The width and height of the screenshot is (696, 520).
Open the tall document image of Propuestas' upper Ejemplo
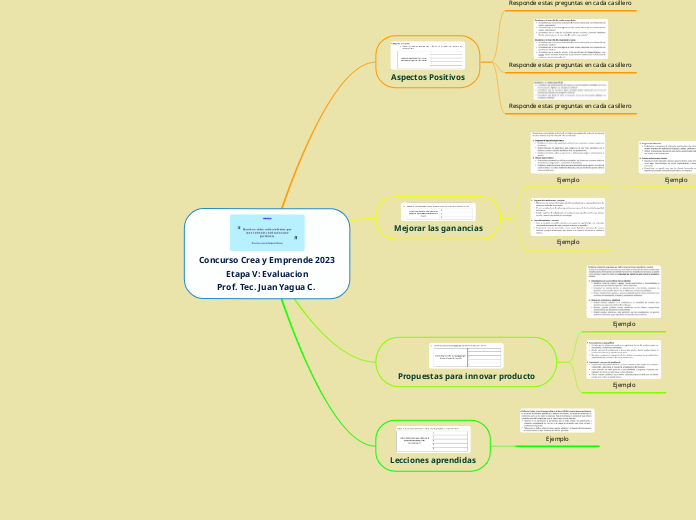pos(624,292)
